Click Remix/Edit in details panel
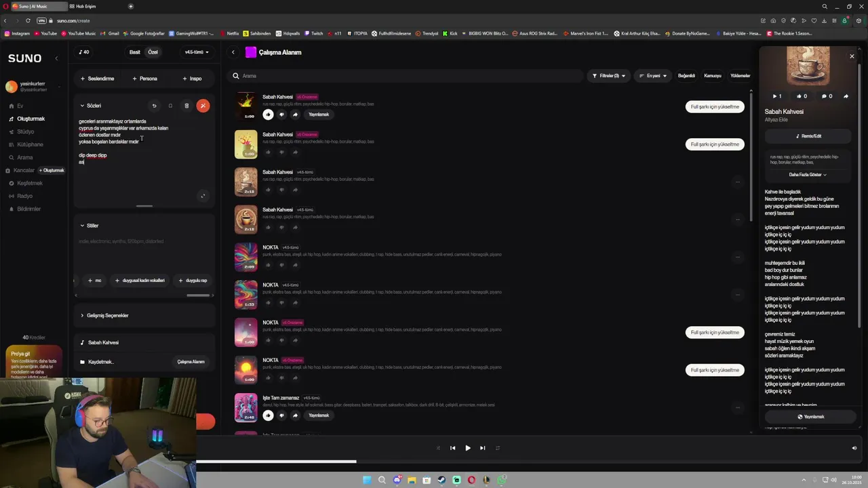 coord(808,136)
